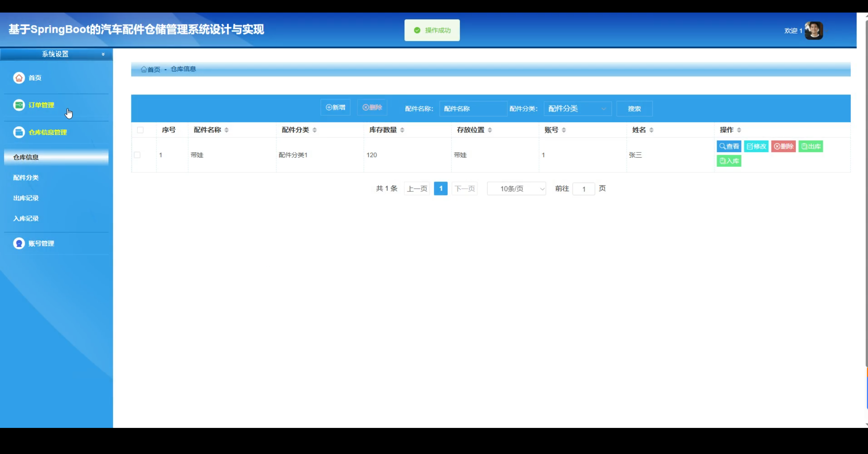Click the green 入库 button

pyautogui.click(x=729, y=161)
